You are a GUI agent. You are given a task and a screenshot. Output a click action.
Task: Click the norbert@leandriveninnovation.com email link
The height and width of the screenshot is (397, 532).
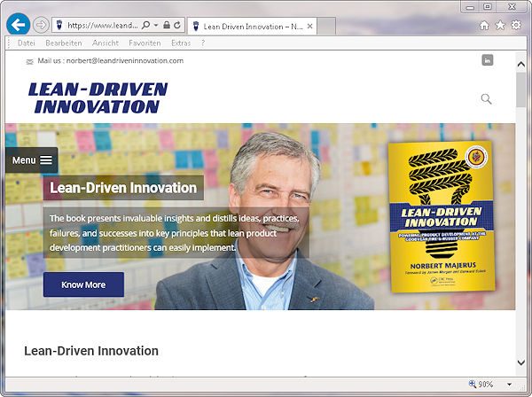[x=124, y=60]
